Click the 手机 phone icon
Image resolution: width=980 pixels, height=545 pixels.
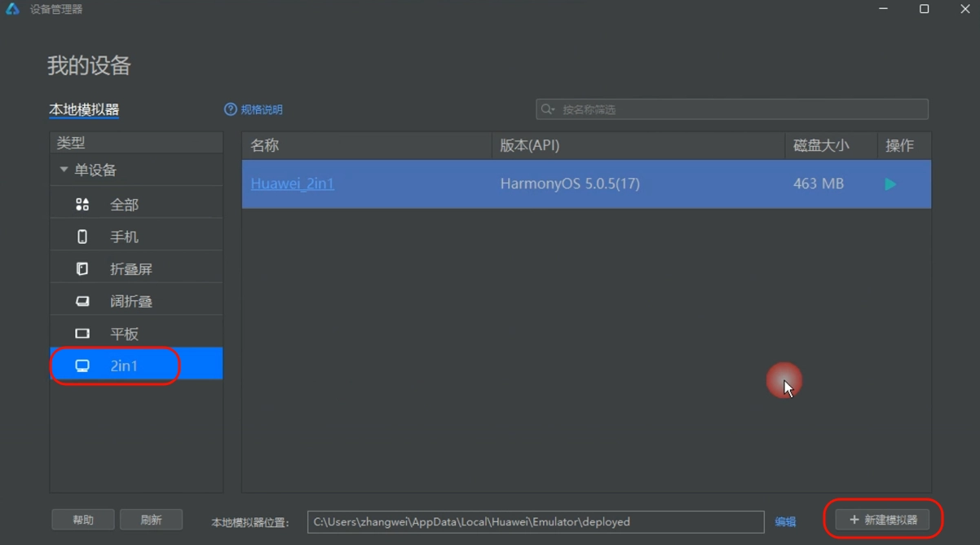coord(82,237)
